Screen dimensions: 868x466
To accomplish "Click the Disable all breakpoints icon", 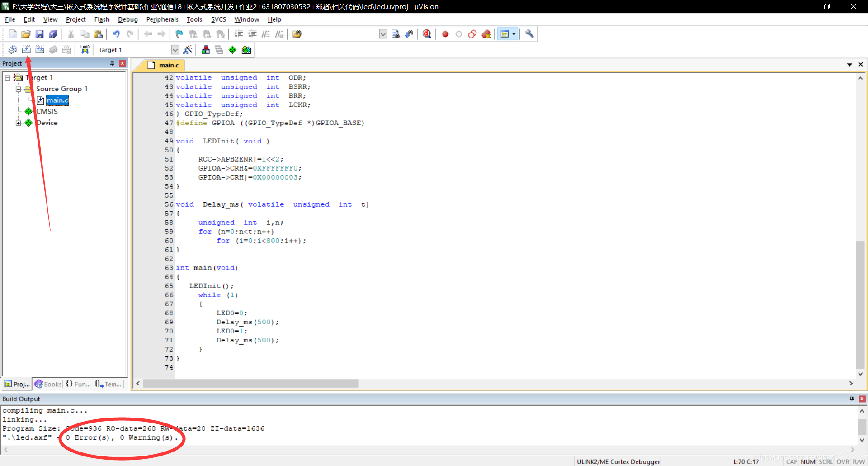I will click(x=472, y=34).
